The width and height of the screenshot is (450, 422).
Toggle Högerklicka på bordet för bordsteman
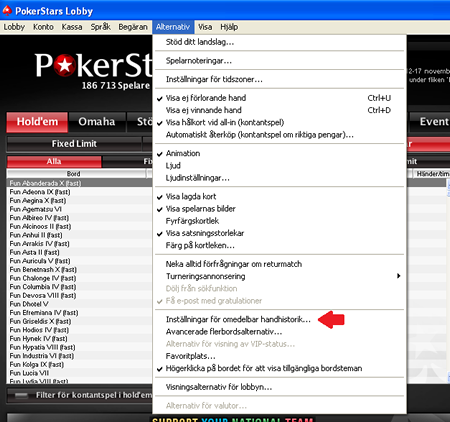(279, 369)
